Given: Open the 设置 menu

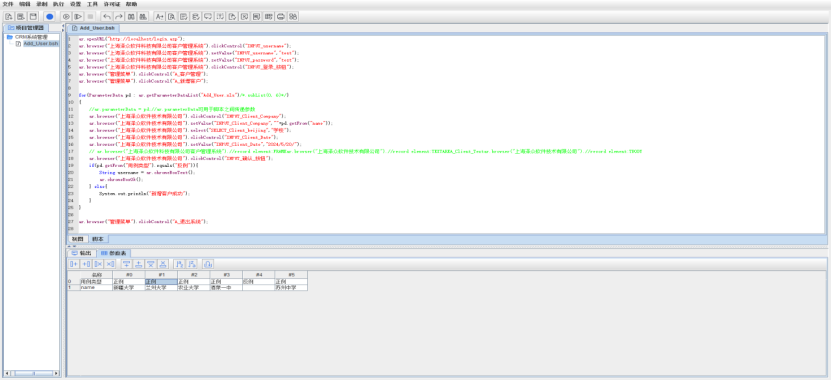Looking at the screenshot, I should [75, 4].
